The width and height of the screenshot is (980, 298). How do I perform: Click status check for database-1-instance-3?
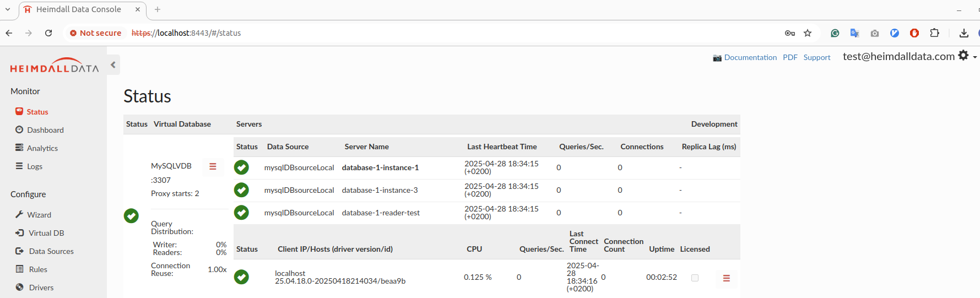pyautogui.click(x=241, y=190)
